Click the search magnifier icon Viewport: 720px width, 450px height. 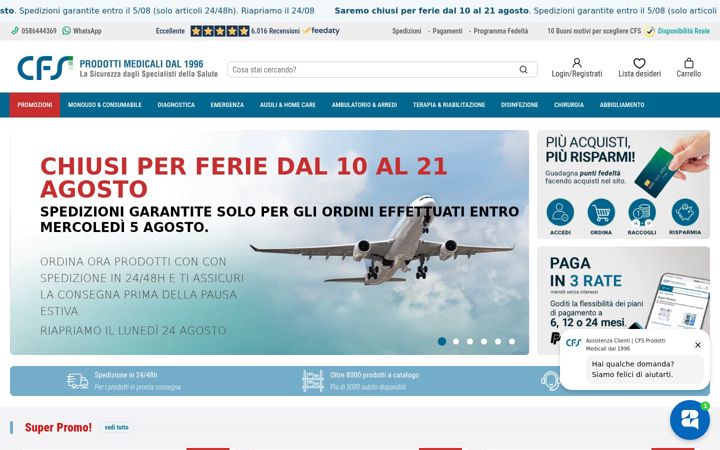523,69
